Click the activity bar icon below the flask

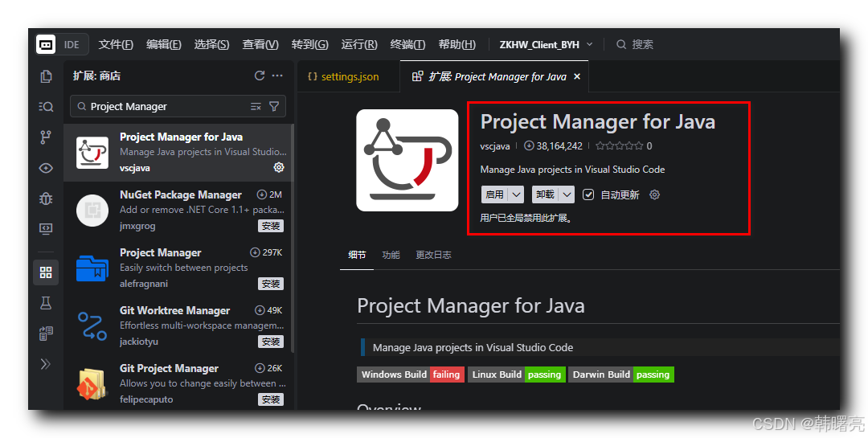click(46, 334)
